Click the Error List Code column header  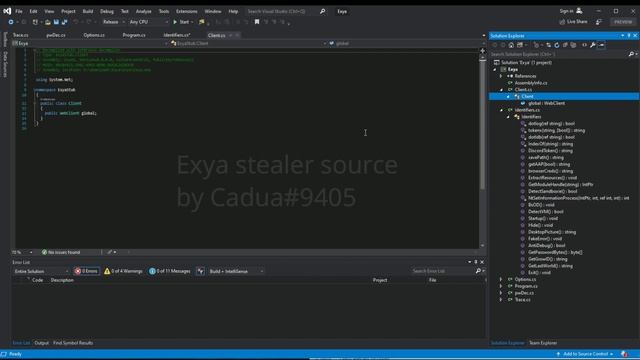pos(38,280)
